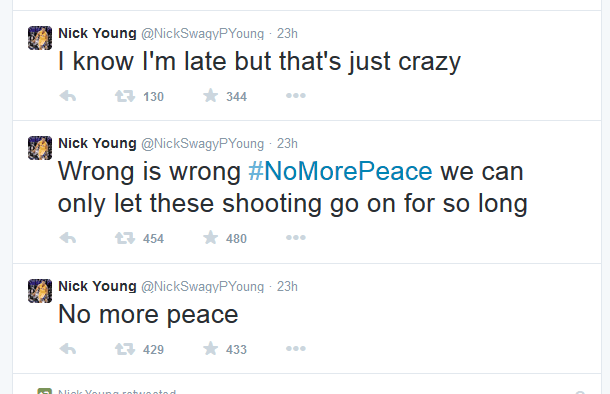
Task: Retweet "I know I'm late" tweet
Action: (125, 96)
